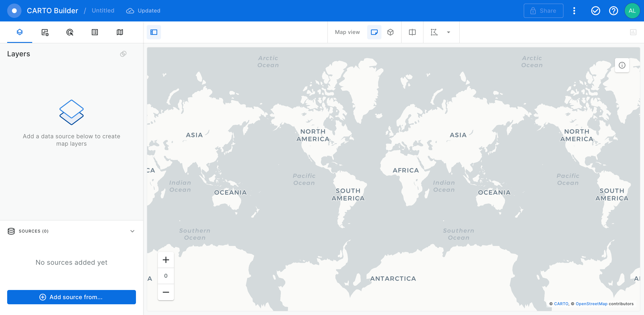The height and width of the screenshot is (315, 644).
Task: Open selection tool mode dropdown
Action: coord(449,32)
